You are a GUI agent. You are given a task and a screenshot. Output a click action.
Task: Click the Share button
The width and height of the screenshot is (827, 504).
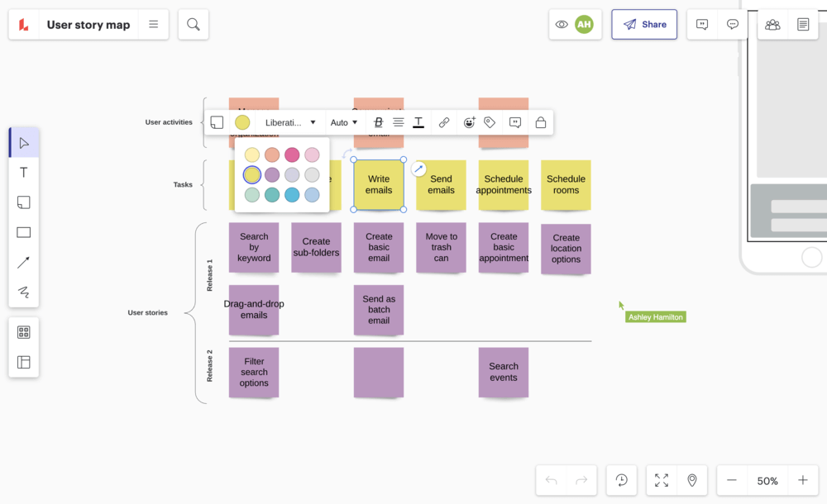644,25
